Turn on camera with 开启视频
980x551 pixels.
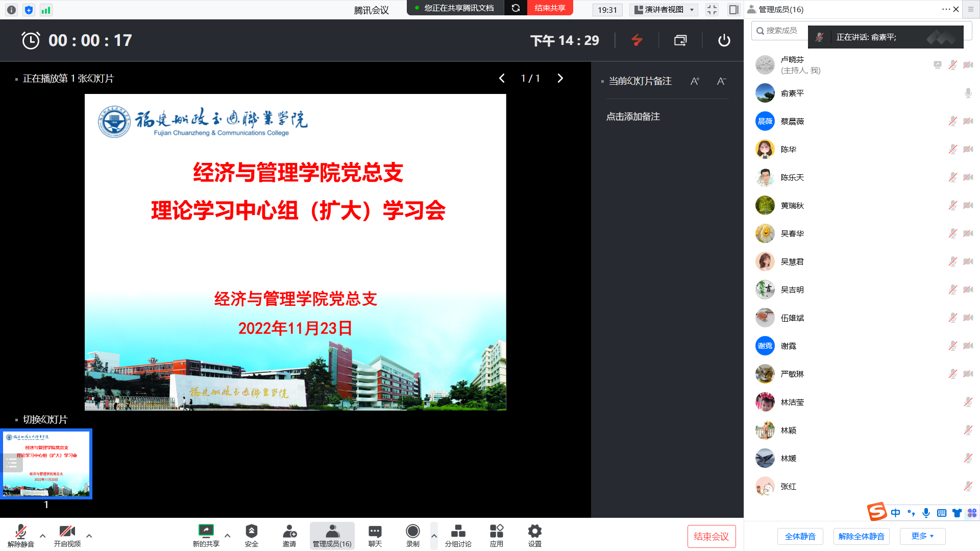67,535
